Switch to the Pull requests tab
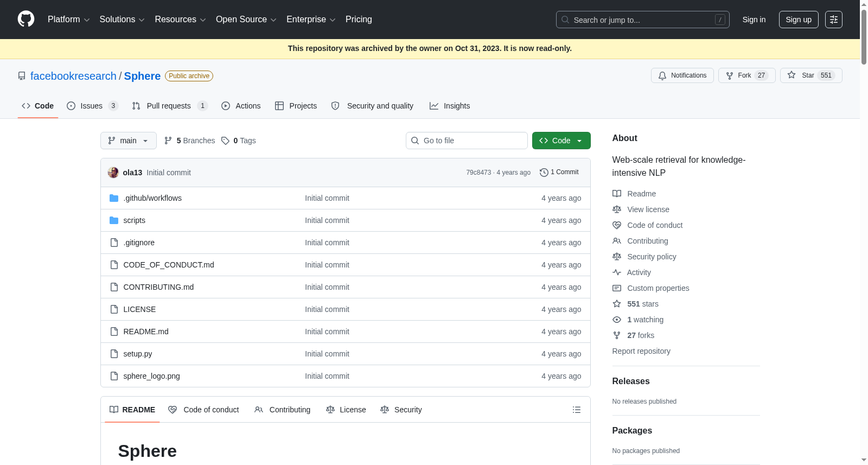 tap(170, 106)
